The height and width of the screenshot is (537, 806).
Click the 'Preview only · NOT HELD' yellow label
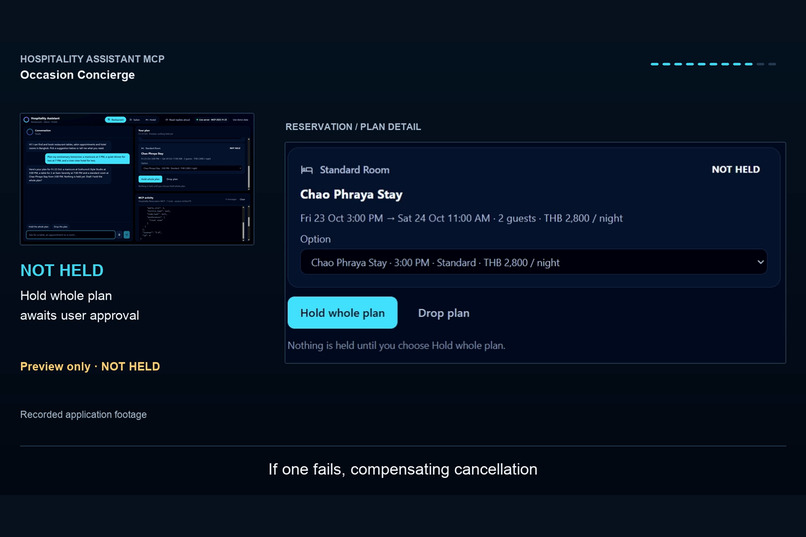[x=90, y=366]
